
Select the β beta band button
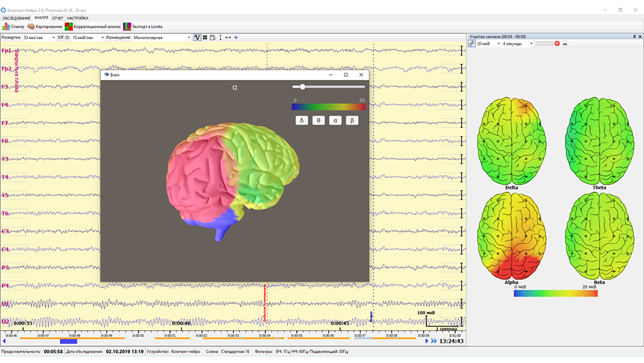coord(352,121)
